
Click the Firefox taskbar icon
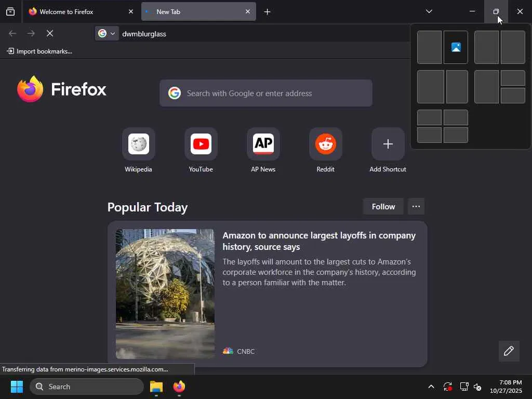pos(179,387)
